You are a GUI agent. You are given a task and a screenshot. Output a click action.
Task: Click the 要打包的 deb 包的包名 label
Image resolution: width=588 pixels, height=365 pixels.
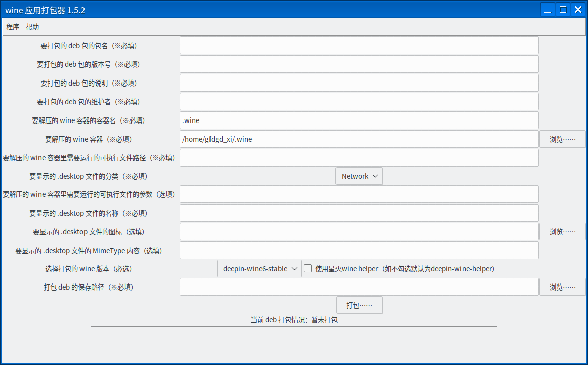(89, 46)
